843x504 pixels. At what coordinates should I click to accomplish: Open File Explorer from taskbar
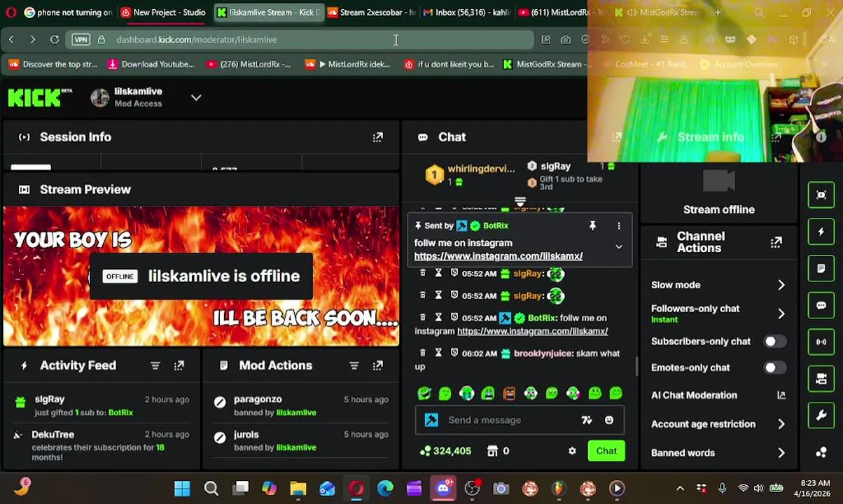pyautogui.click(x=298, y=489)
